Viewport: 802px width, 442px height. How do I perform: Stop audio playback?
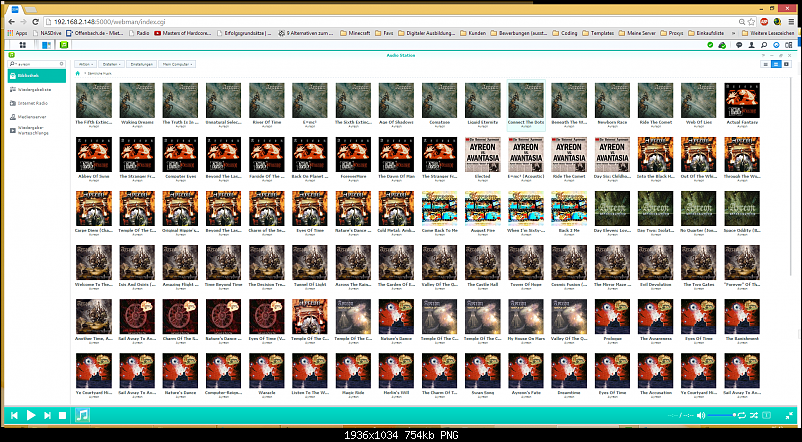tap(62, 415)
